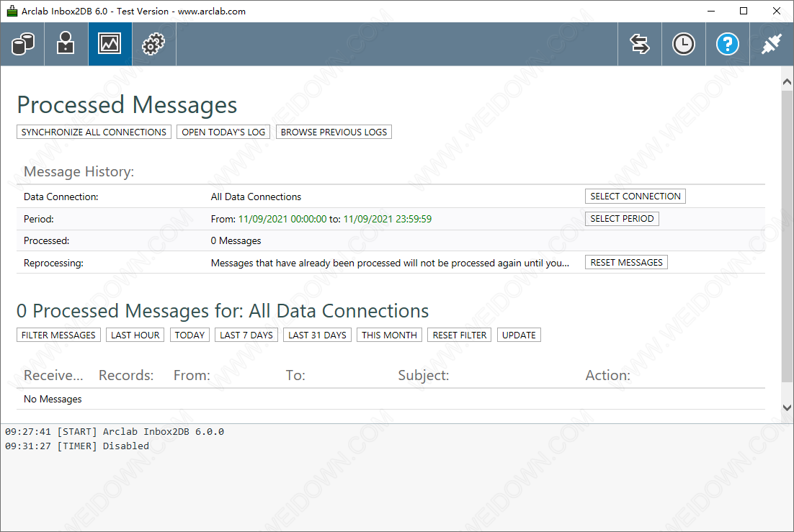Click SELECT PERIOD button
The width and height of the screenshot is (794, 532).
622,219
